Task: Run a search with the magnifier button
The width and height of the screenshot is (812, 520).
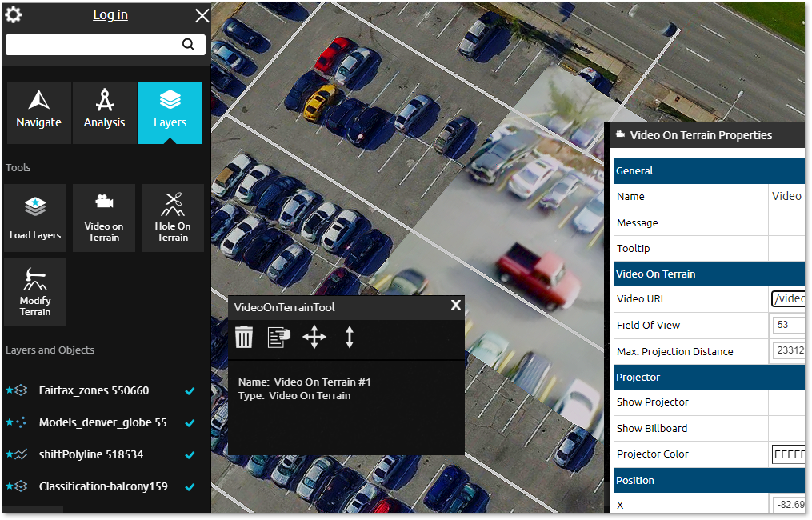Action: pos(188,44)
